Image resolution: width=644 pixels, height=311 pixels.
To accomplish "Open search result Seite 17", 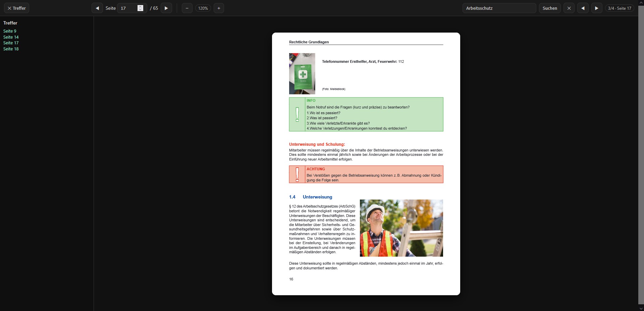I will (11, 43).
